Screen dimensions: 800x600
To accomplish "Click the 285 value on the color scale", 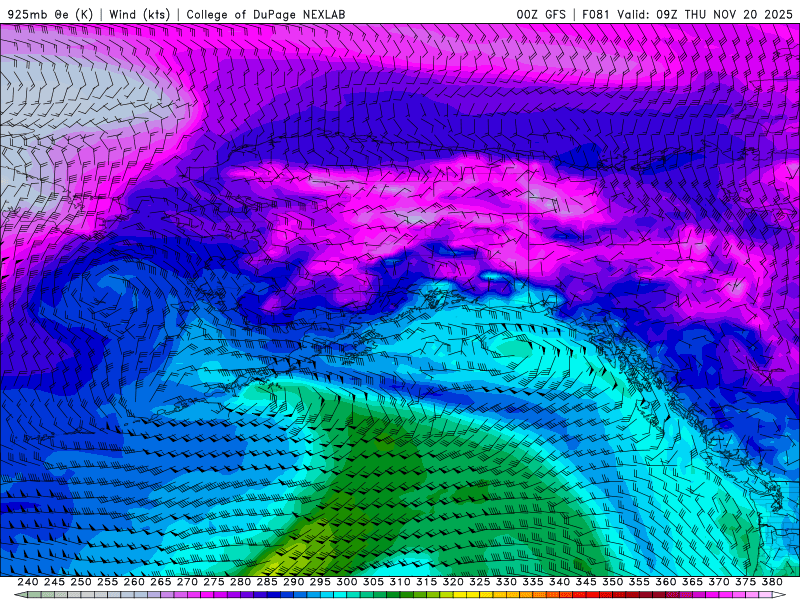I will (267, 582).
